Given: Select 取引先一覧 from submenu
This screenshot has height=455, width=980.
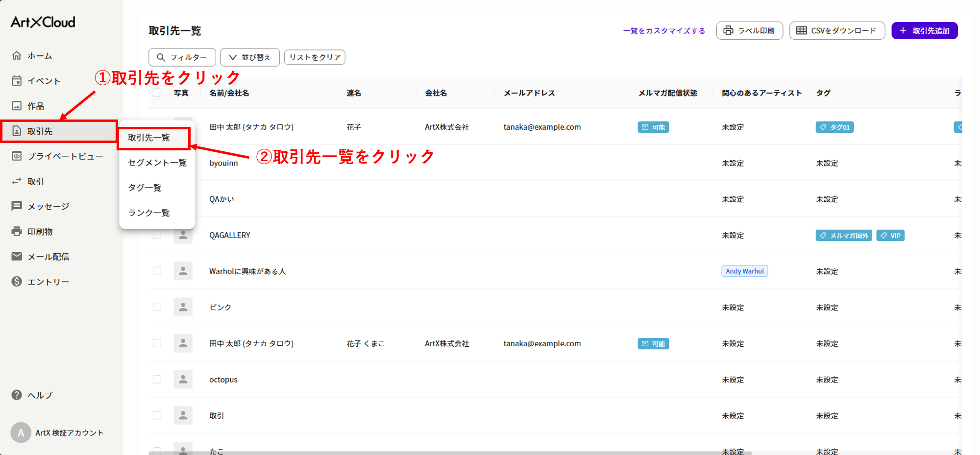Looking at the screenshot, I should tap(153, 138).
